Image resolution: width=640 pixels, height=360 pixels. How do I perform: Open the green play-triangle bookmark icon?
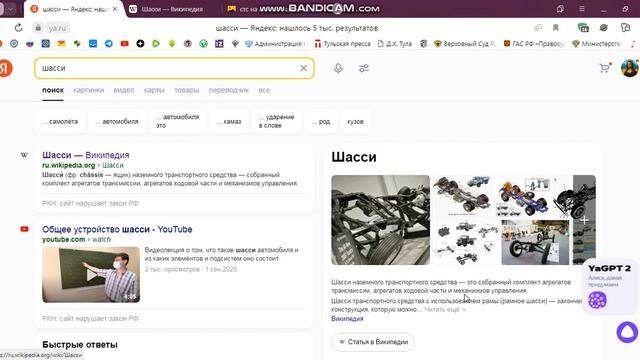click(156, 43)
